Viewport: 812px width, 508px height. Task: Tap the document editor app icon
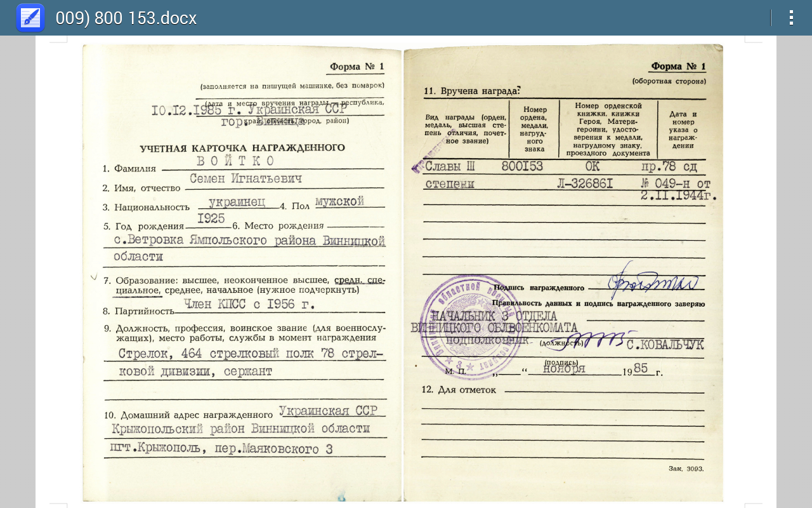point(30,17)
